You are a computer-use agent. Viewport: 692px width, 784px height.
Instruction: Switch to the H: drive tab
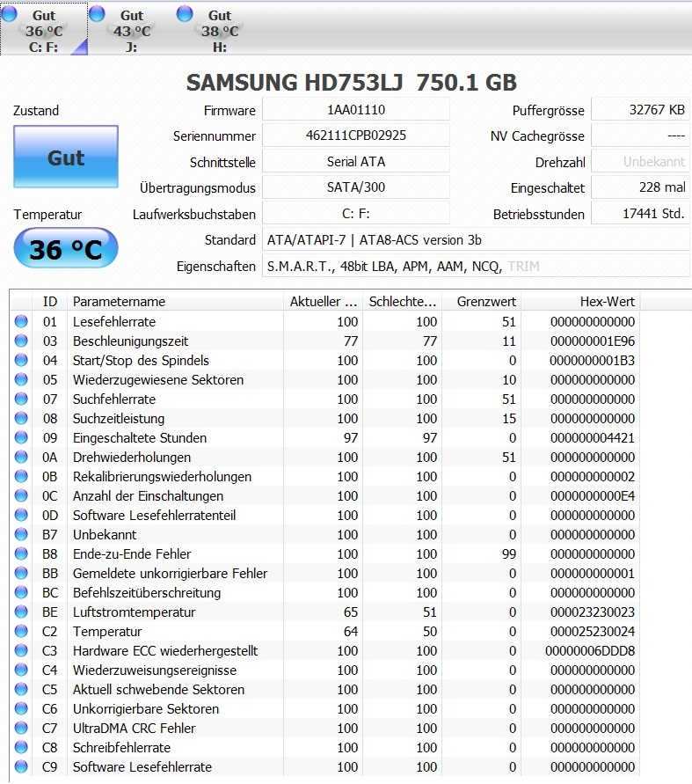219,30
